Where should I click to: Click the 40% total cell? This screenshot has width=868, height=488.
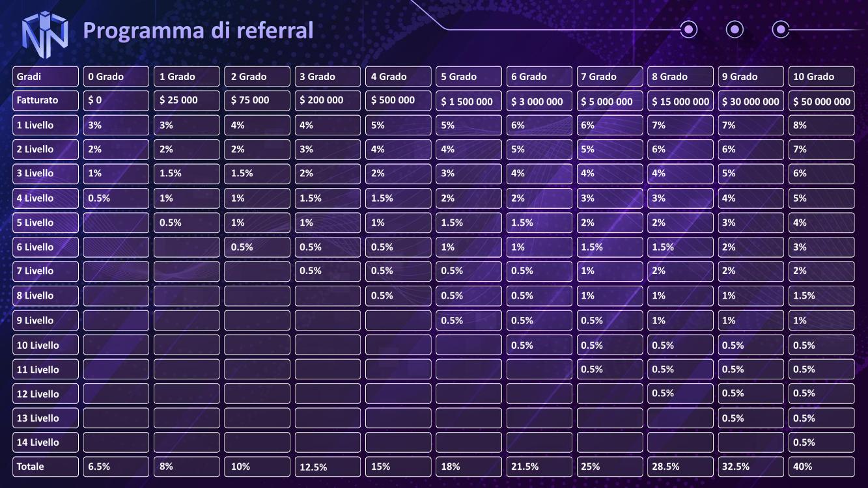pyautogui.click(x=821, y=467)
